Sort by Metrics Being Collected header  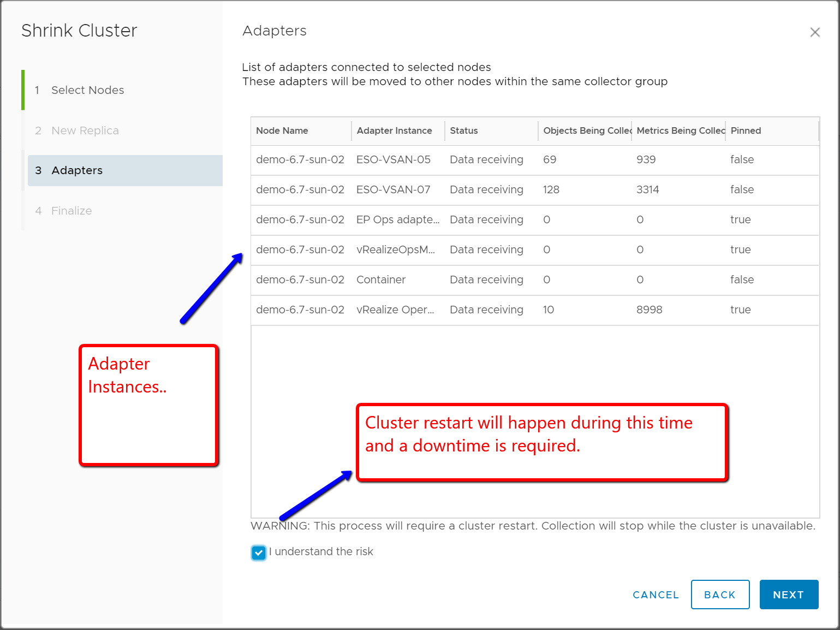tap(680, 130)
